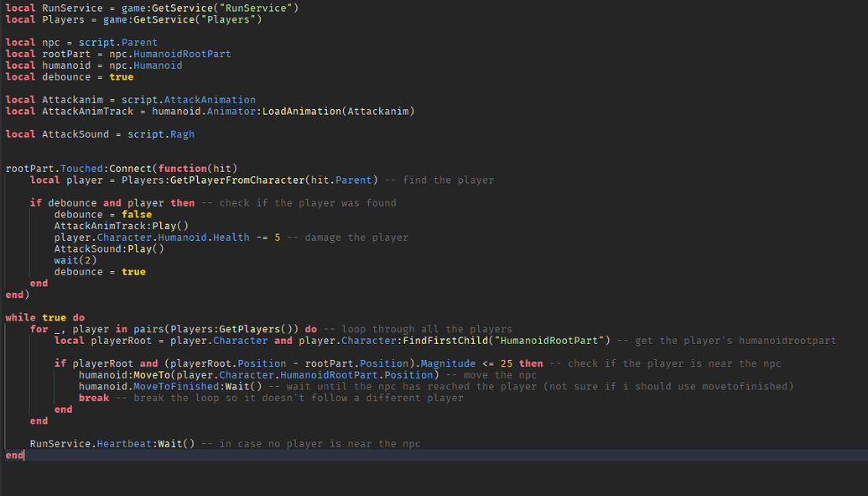The height and width of the screenshot is (496, 868).
Task: Click the '-- move the npc' comment
Action: [x=491, y=375]
